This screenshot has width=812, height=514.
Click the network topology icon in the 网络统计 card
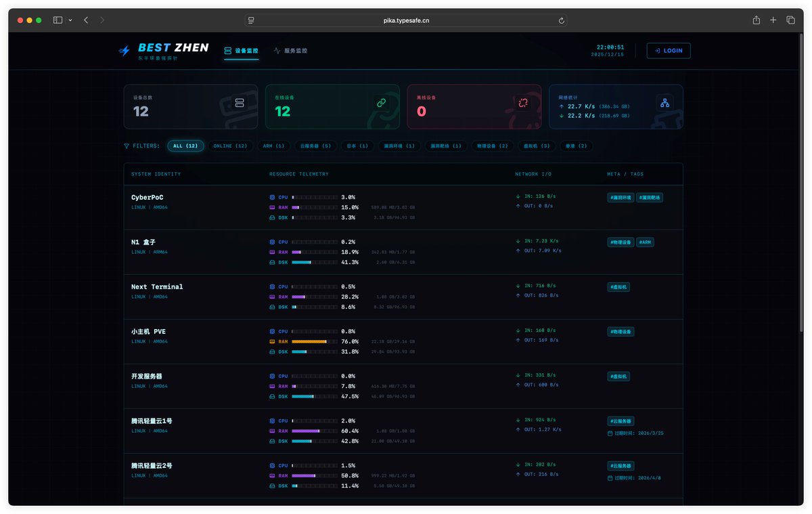[664, 103]
